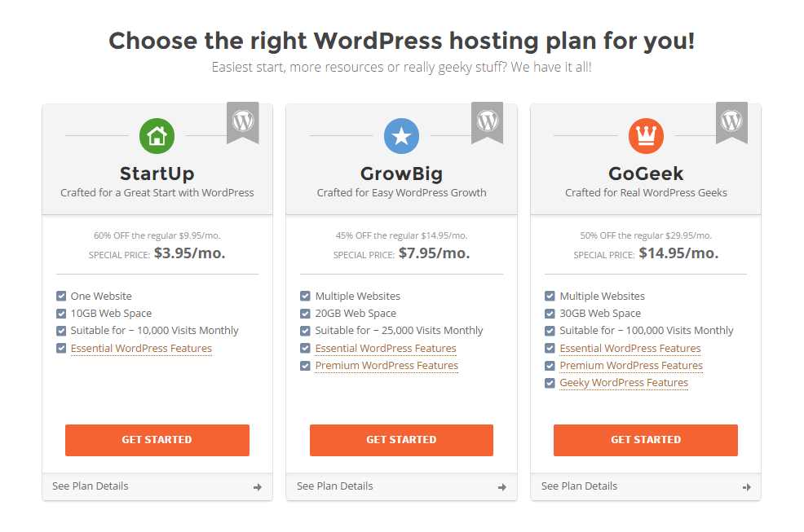Click the blue GrowBig star icon

[401, 136]
